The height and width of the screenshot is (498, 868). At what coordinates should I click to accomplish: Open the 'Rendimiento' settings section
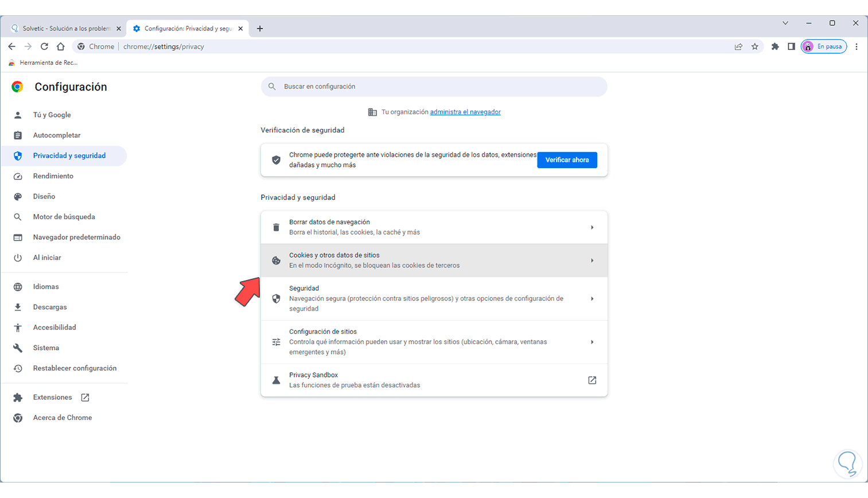(x=53, y=176)
